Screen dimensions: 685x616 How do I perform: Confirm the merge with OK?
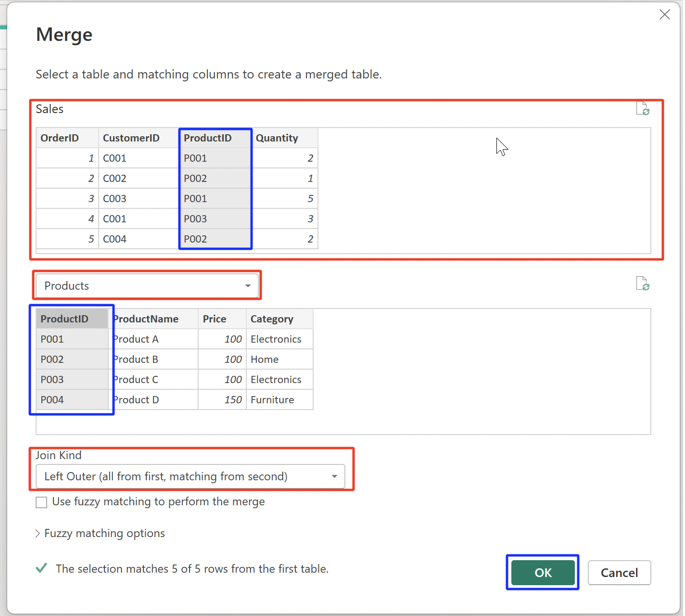coord(543,573)
